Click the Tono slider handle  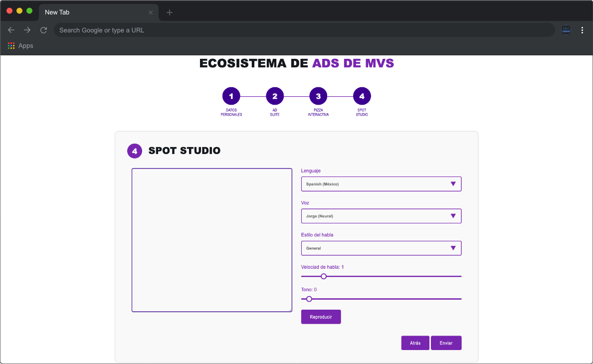309,299
